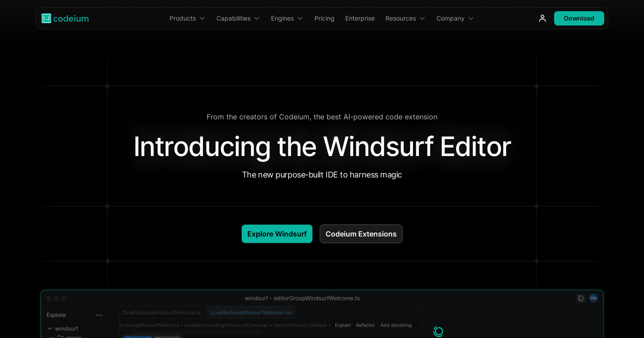Click the green Windsurf logo in the side panel
Image resolution: width=644 pixels, height=338 pixels.
coord(438,331)
